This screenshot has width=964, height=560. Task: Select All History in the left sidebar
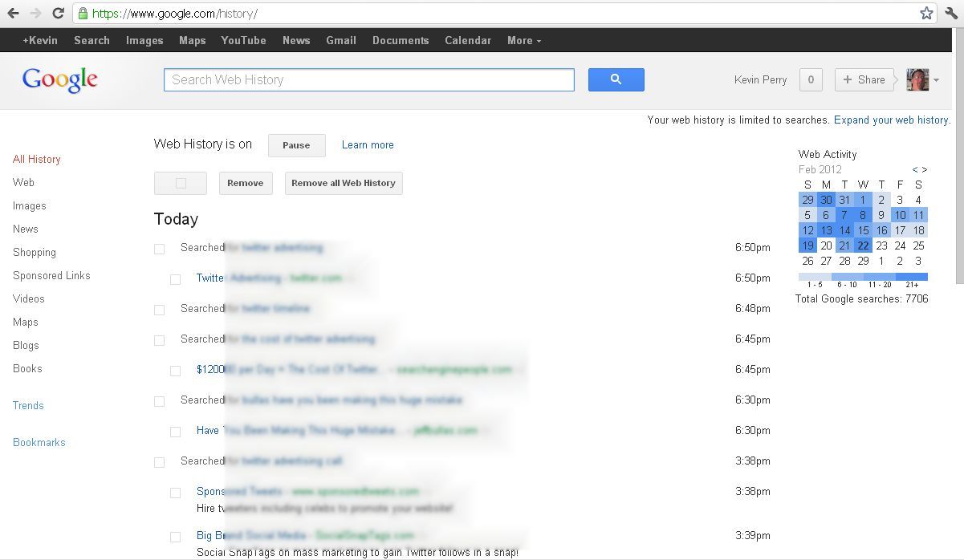(x=37, y=159)
